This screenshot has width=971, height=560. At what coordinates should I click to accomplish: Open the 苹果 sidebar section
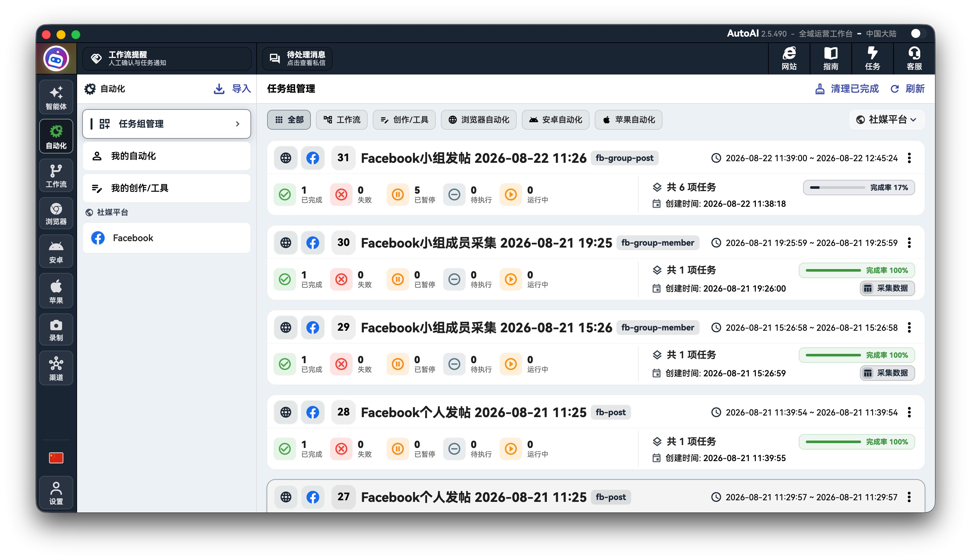[56, 291]
